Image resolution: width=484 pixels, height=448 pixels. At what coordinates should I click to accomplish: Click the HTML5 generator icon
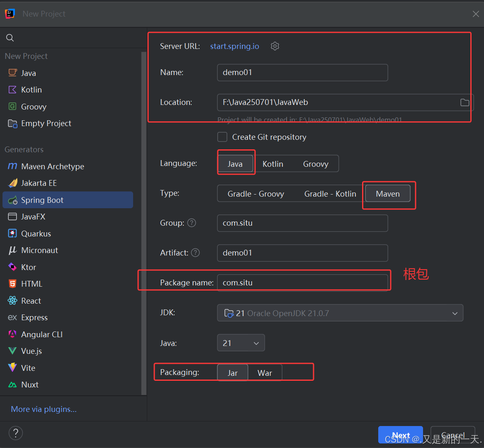tap(12, 284)
